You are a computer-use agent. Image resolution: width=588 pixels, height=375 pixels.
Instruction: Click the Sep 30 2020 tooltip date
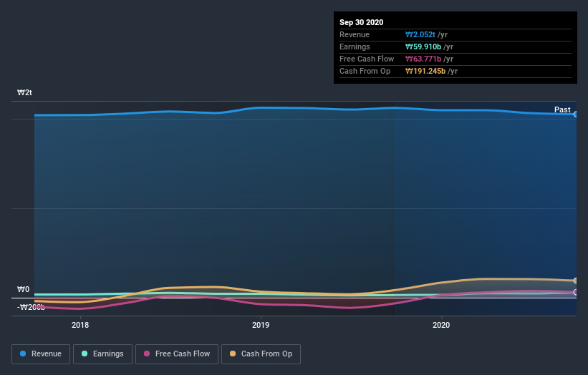(362, 22)
